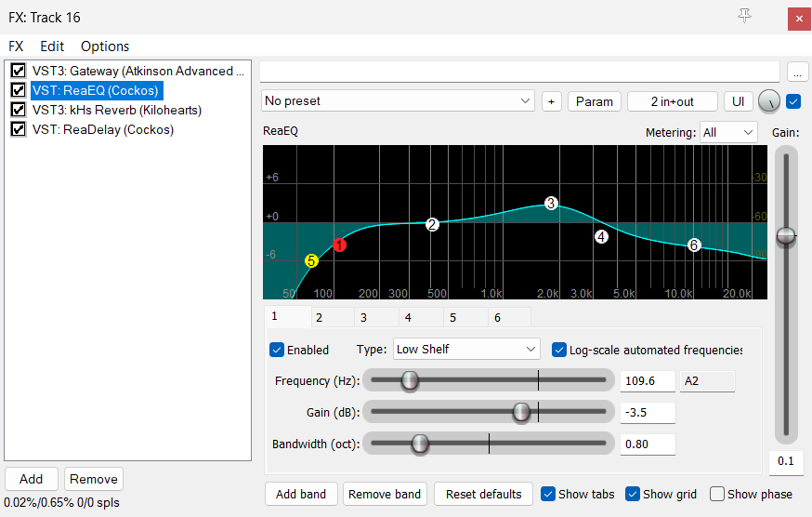The image size is (812, 517).
Task: Click the plus preset button
Action: coord(552,101)
